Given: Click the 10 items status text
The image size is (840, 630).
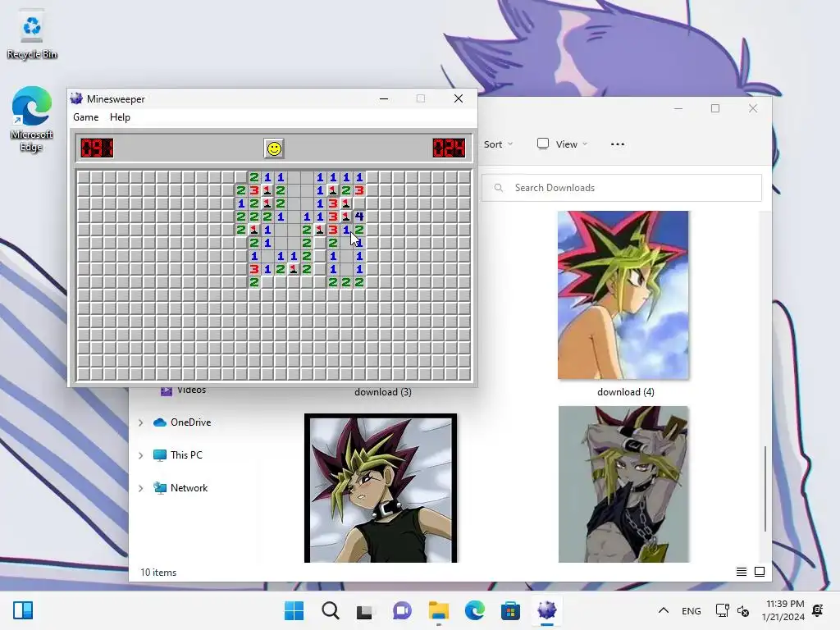Looking at the screenshot, I should (158, 573).
